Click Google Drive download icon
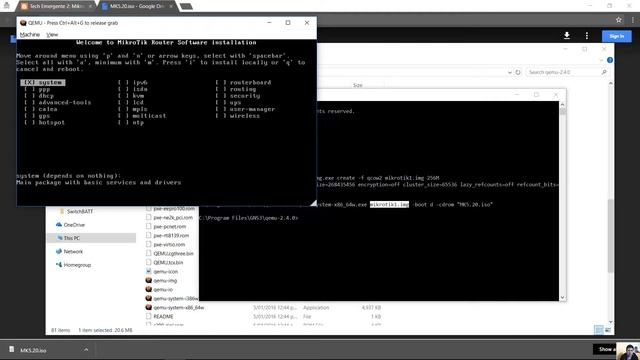 [567, 36]
